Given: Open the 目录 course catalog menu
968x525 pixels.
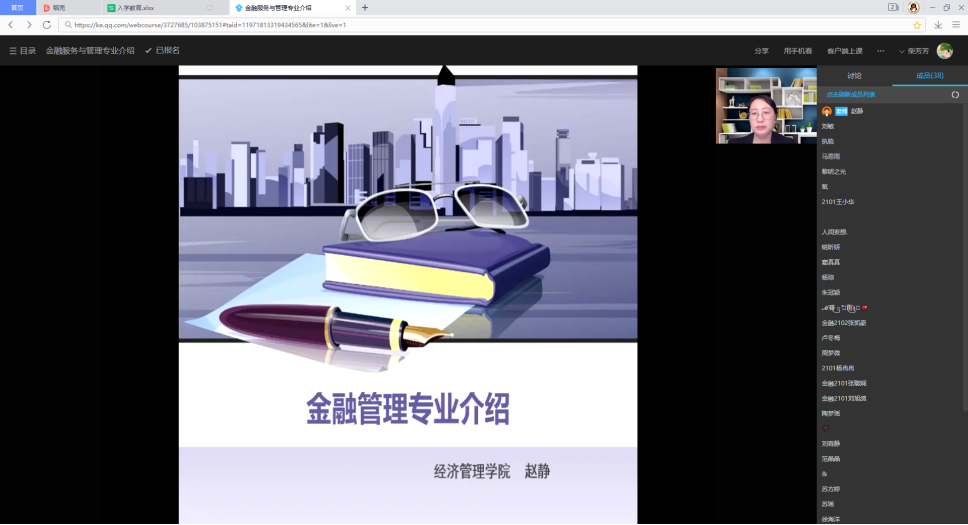Looking at the screenshot, I should pos(22,50).
